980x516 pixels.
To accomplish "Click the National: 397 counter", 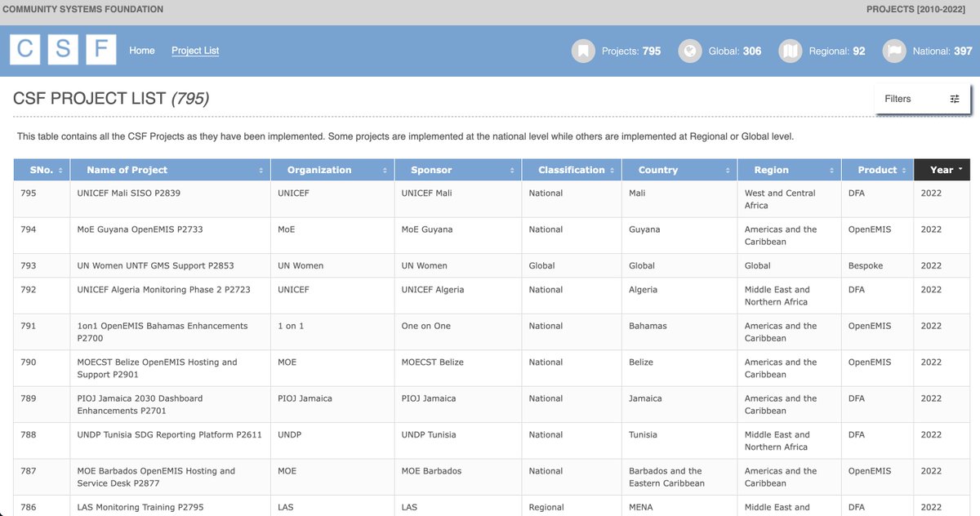I will pyautogui.click(x=942, y=51).
